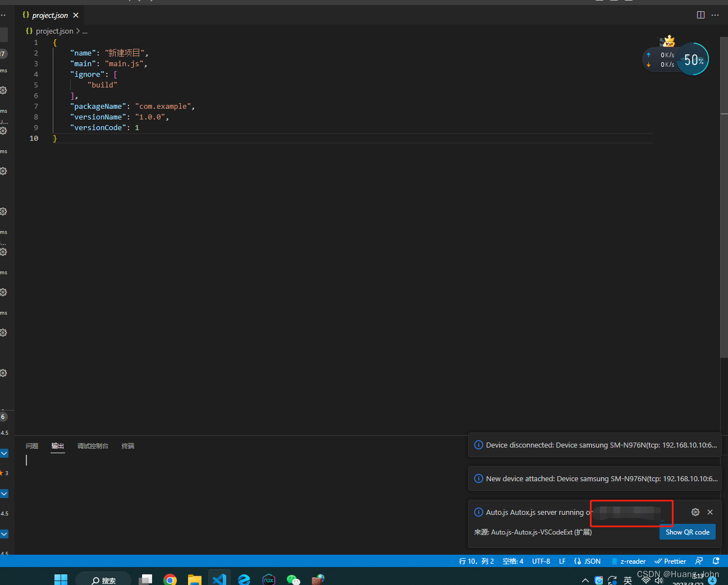728x585 pixels.
Task: Click z-reader status bar item
Action: [629, 561]
